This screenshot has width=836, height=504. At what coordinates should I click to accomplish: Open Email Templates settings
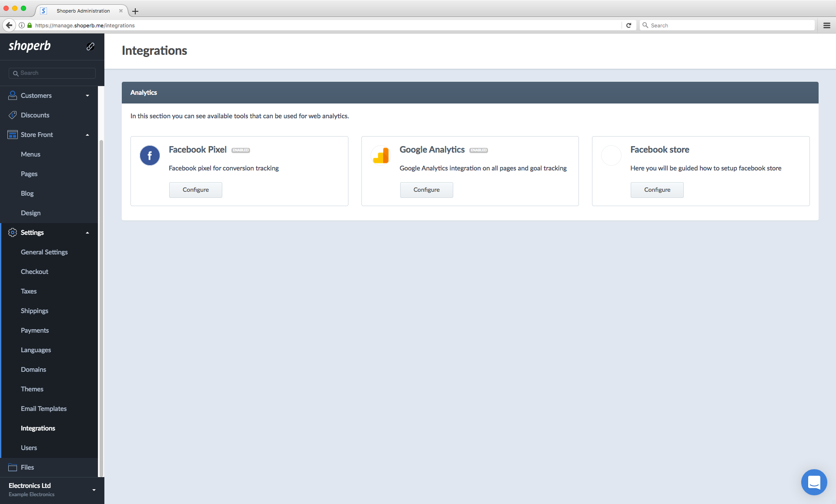43,408
